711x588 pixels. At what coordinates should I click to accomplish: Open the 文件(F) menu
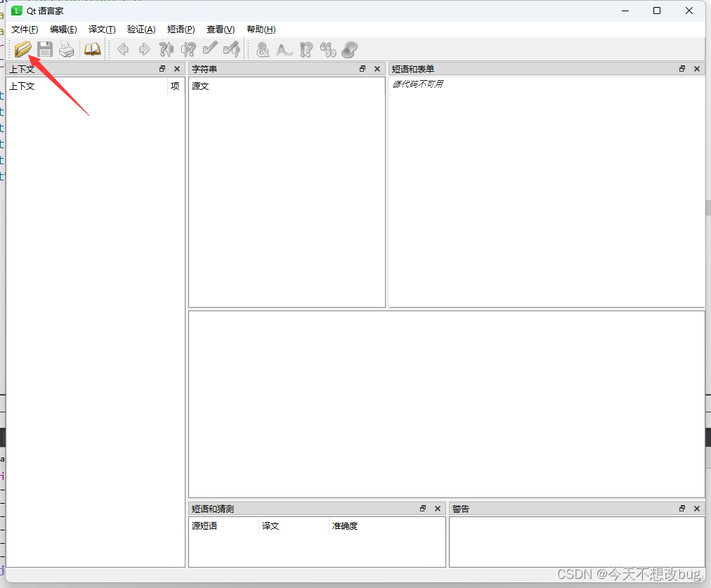[25, 30]
